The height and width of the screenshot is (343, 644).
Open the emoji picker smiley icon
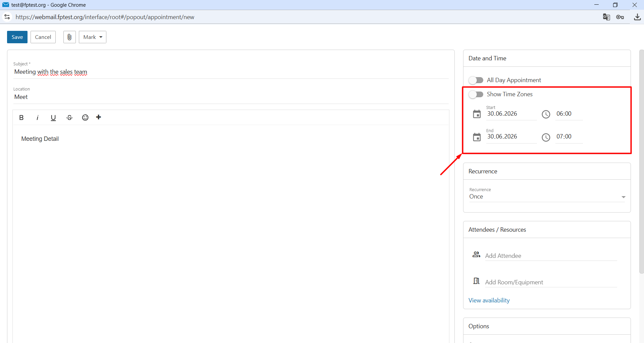coord(85,117)
